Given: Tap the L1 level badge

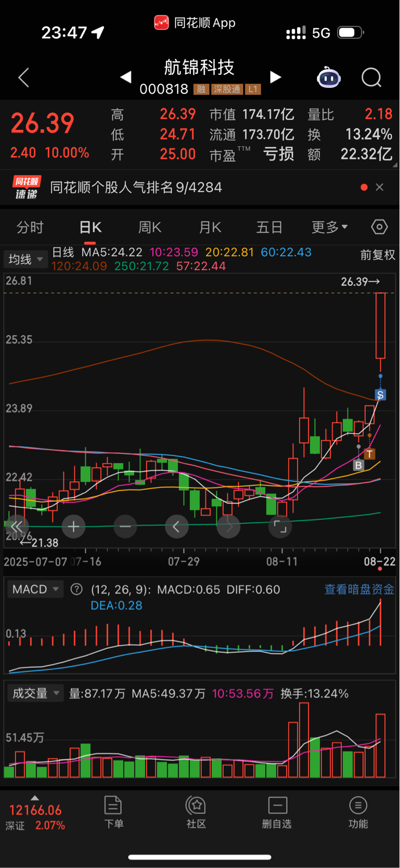Looking at the screenshot, I should (x=253, y=89).
